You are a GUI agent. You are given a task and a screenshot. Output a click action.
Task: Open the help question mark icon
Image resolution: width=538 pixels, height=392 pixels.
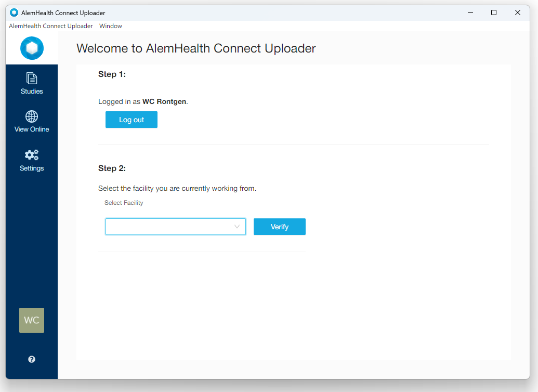click(32, 359)
